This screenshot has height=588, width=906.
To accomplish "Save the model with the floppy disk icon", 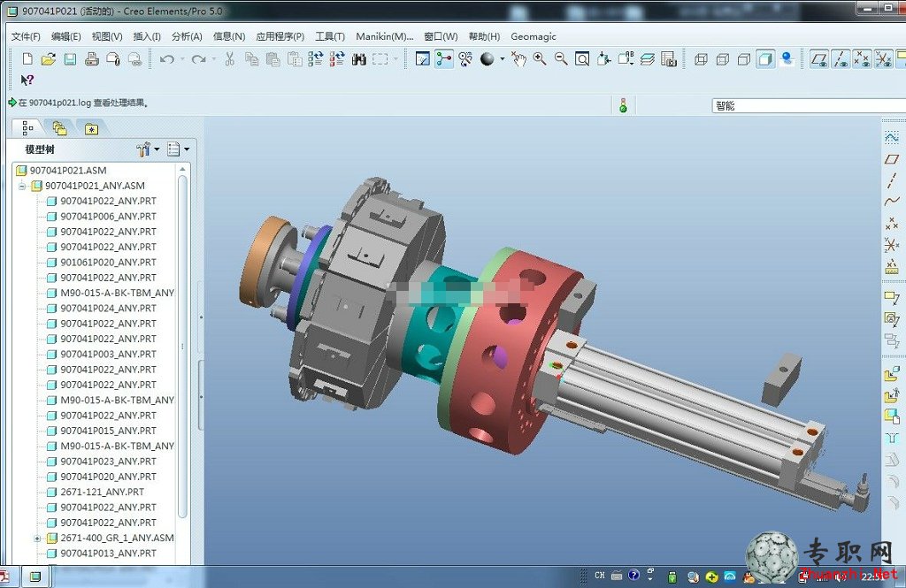I will pos(70,59).
